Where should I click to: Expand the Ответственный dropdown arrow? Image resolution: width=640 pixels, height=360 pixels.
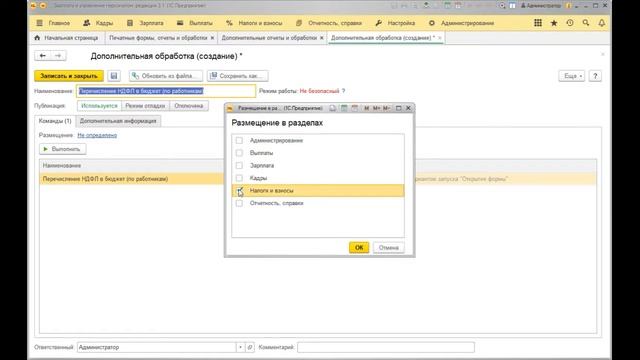coord(240,347)
